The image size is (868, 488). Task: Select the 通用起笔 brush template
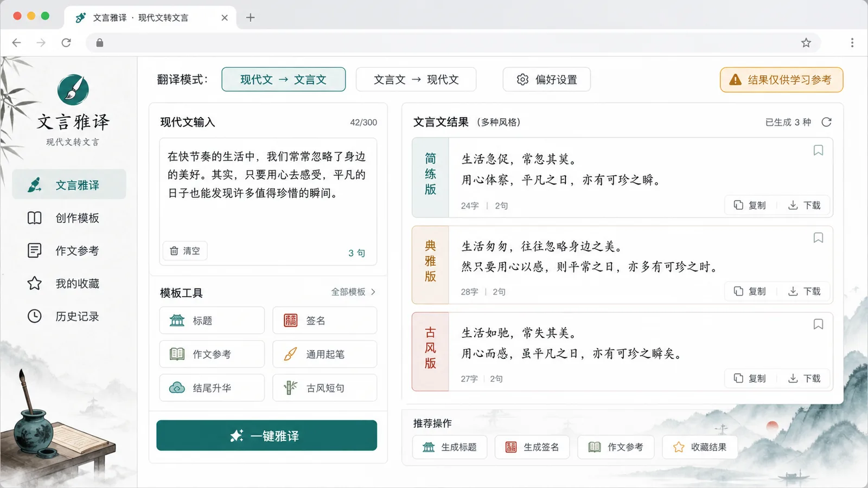pos(324,354)
